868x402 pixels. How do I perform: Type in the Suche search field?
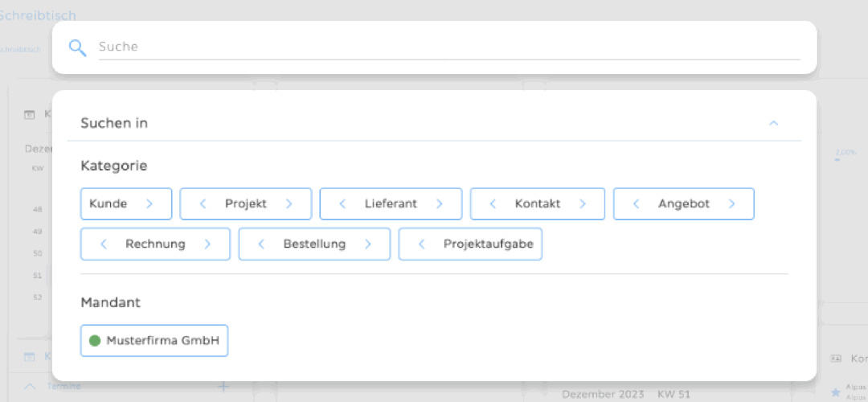pos(448,47)
